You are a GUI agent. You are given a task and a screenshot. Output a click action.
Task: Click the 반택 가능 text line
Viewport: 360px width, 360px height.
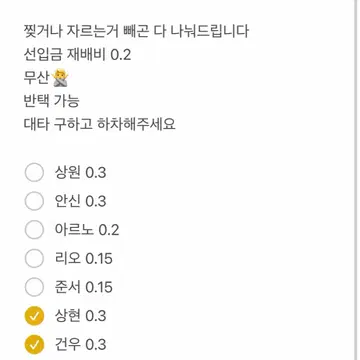coord(52,101)
